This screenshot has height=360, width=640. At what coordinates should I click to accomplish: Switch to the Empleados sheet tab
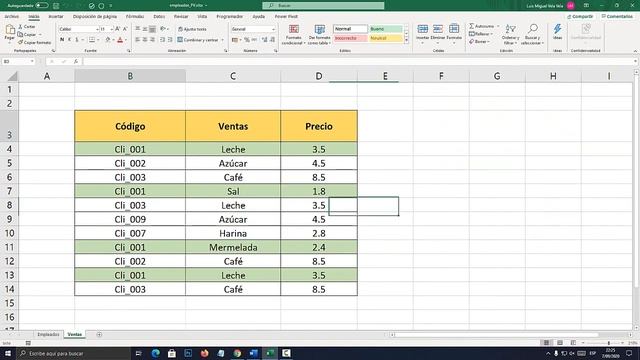coord(48,334)
